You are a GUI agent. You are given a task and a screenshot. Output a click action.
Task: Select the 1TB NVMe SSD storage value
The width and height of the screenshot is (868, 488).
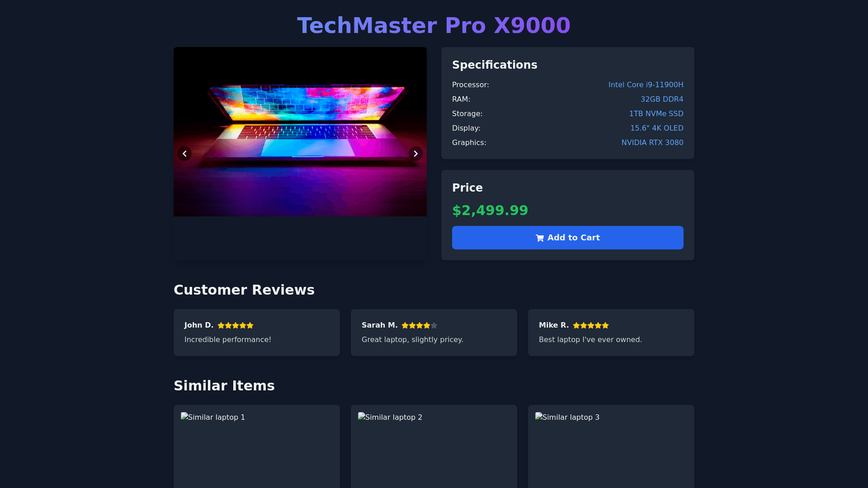656,114
